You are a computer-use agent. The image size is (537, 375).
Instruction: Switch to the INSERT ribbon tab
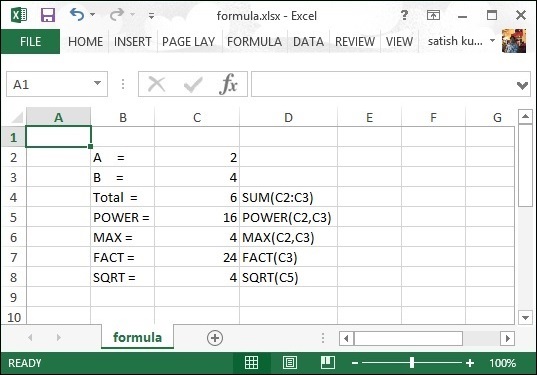pos(133,42)
